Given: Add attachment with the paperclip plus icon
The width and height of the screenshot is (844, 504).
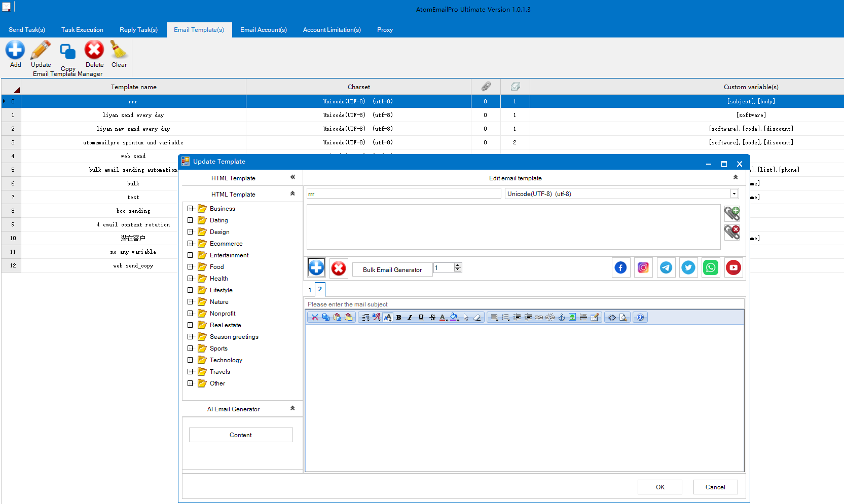Looking at the screenshot, I should pos(731,213).
